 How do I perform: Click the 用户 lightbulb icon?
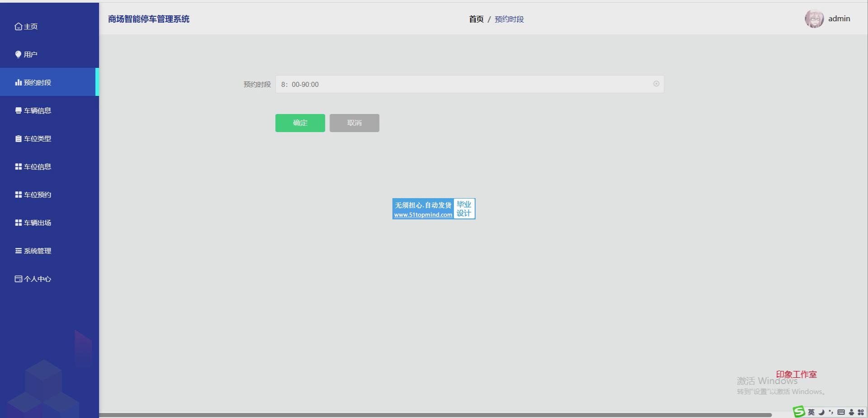[x=18, y=55]
